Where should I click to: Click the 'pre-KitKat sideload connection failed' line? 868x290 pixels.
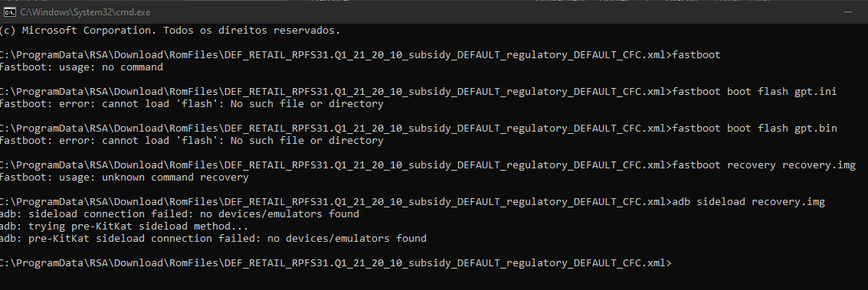point(213,238)
